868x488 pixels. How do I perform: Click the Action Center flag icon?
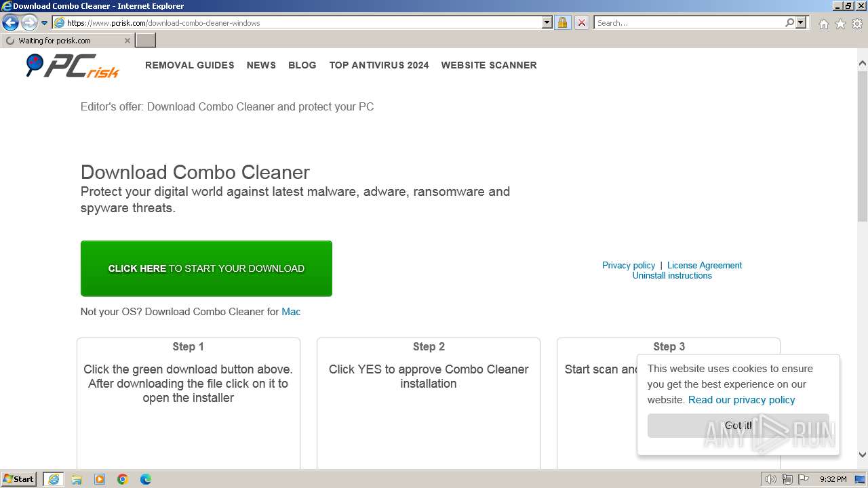804,479
